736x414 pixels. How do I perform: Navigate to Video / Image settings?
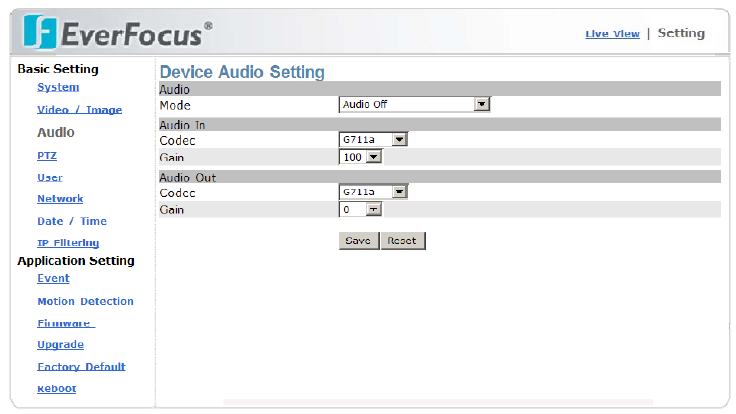pos(80,109)
